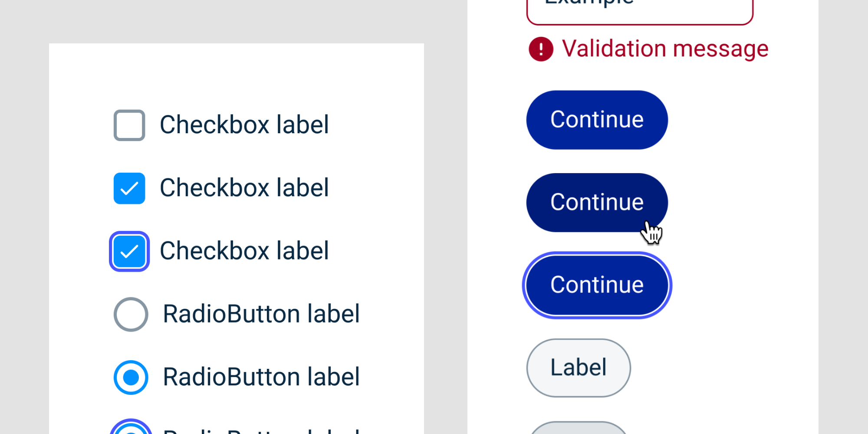Click the gray pill button cut off below Label
868x434 pixels.
(x=578, y=429)
